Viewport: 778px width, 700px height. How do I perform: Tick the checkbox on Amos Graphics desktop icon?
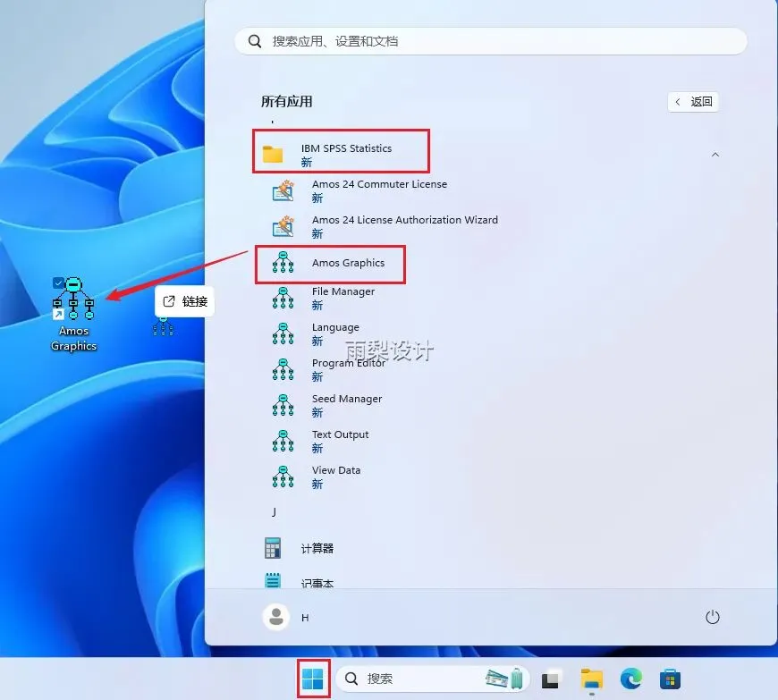click(x=58, y=283)
